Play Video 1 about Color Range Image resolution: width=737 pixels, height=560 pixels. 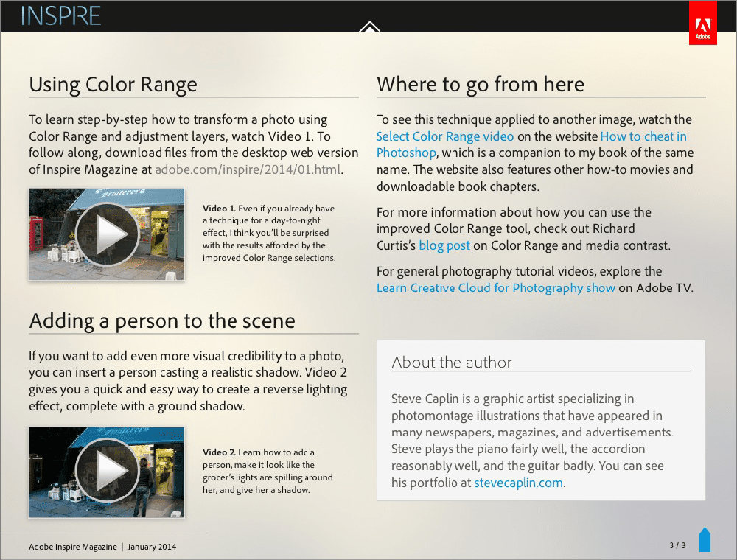tap(107, 234)
